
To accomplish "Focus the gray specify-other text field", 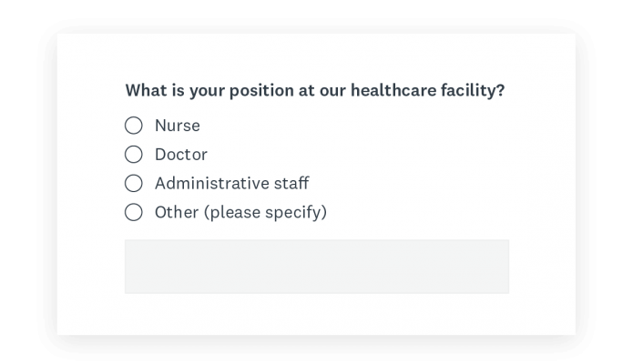I will [316, 267].
